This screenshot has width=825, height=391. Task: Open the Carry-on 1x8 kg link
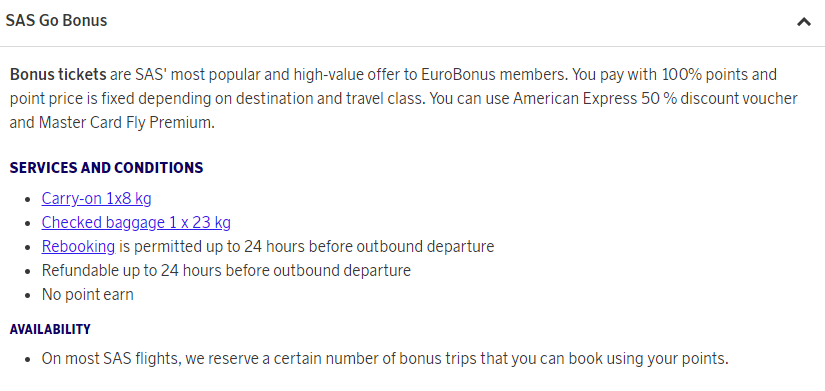pos(96,199)
